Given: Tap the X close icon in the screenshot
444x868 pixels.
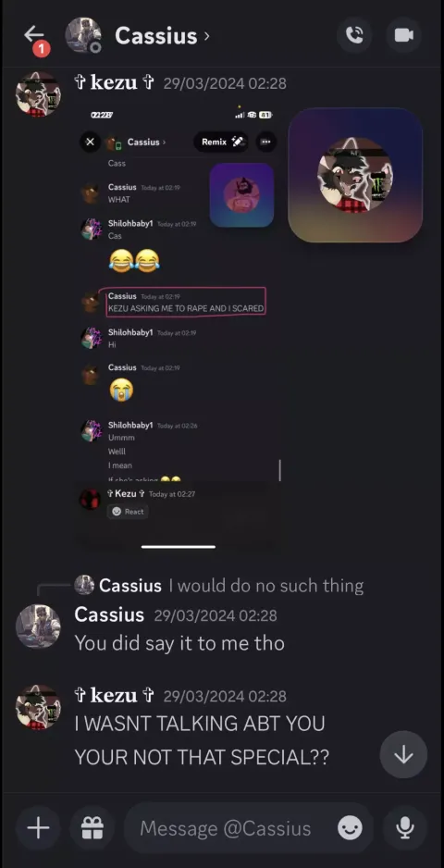Looking at the screenshot, I should [x=91, y=142].
